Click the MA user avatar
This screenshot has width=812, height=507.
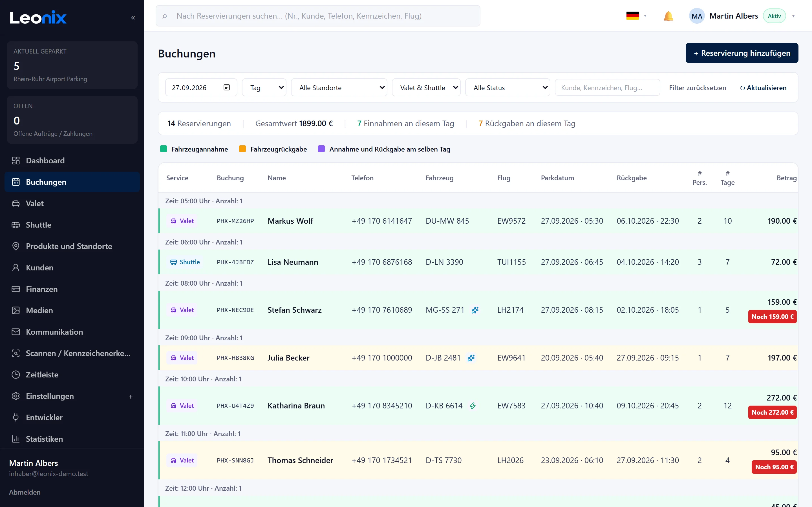coord(697,16)
